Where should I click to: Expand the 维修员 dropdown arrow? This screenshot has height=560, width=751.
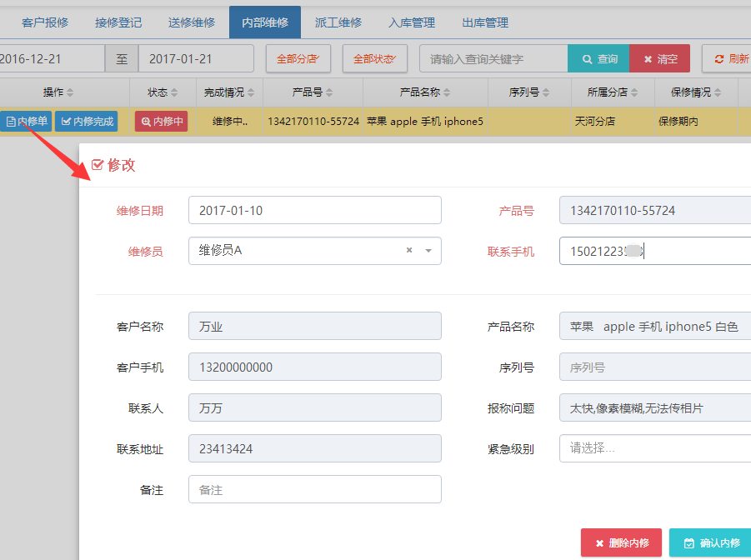pos(428,251)
